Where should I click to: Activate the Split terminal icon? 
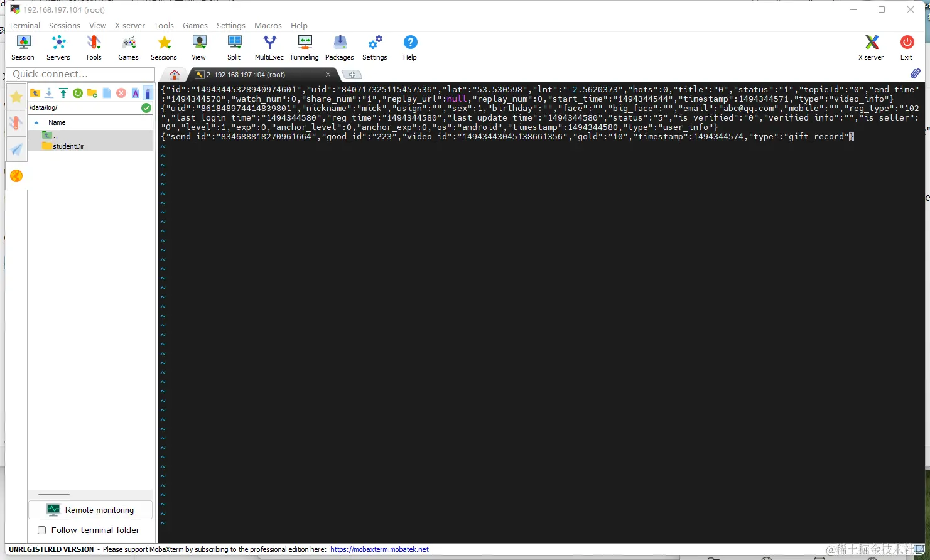click(234, 48)
